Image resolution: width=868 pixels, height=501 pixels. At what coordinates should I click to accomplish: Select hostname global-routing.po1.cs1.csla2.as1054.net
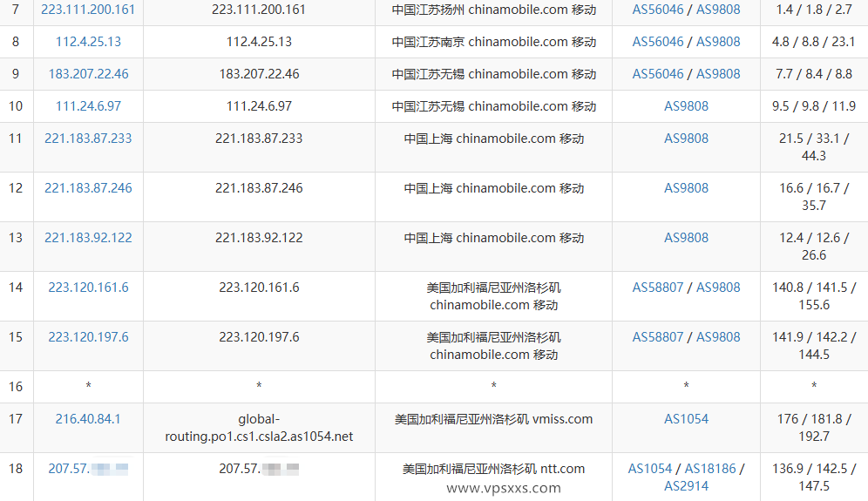click(x=259, y=428)
